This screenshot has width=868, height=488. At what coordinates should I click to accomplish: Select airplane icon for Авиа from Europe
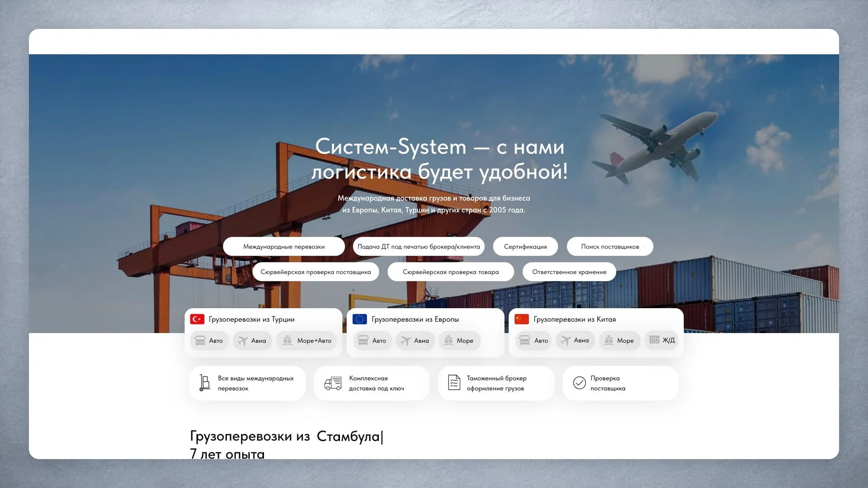pyautogui.click(x=406, y=341)
